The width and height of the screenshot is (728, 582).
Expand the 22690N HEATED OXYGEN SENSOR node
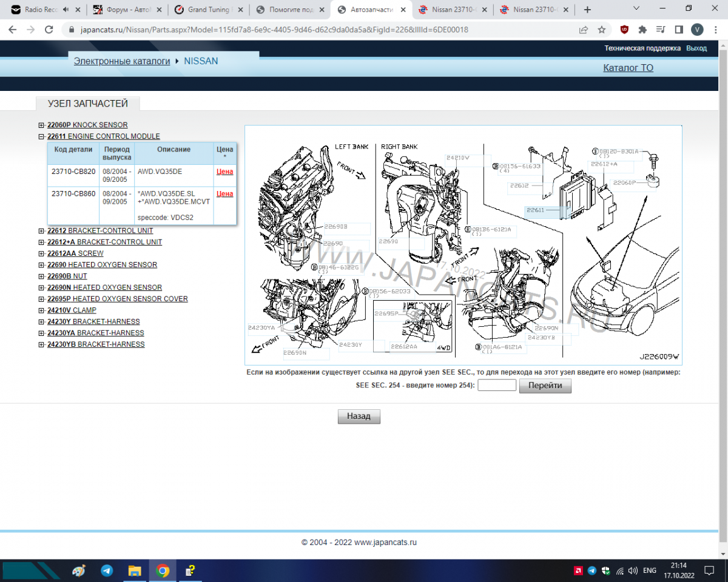[x=41, y=287]
